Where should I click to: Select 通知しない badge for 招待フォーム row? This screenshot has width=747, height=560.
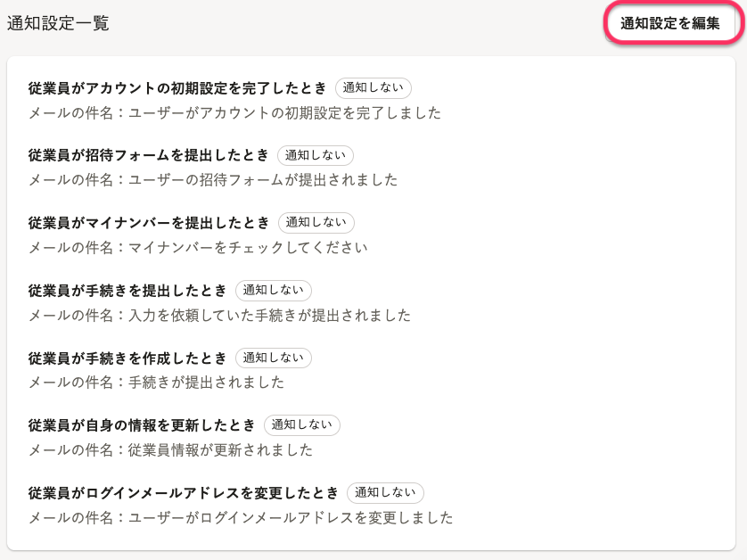click(316, 155)
